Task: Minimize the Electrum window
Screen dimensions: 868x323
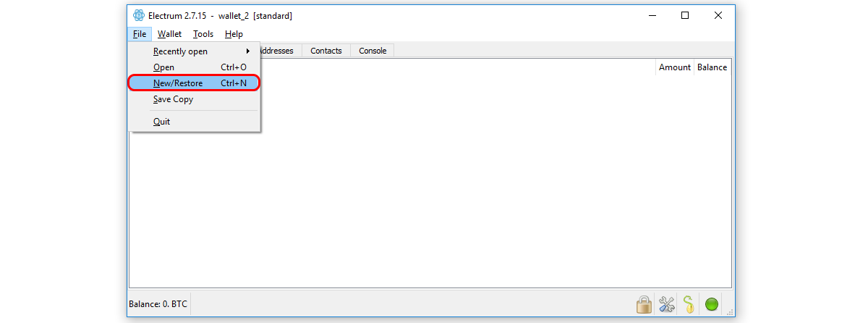Action: pyautogui.click(x=652, y=15)
